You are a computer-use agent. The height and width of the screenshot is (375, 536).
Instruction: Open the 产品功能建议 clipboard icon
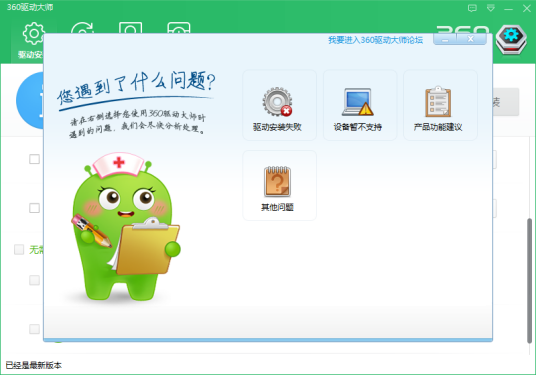click(438, 102)
